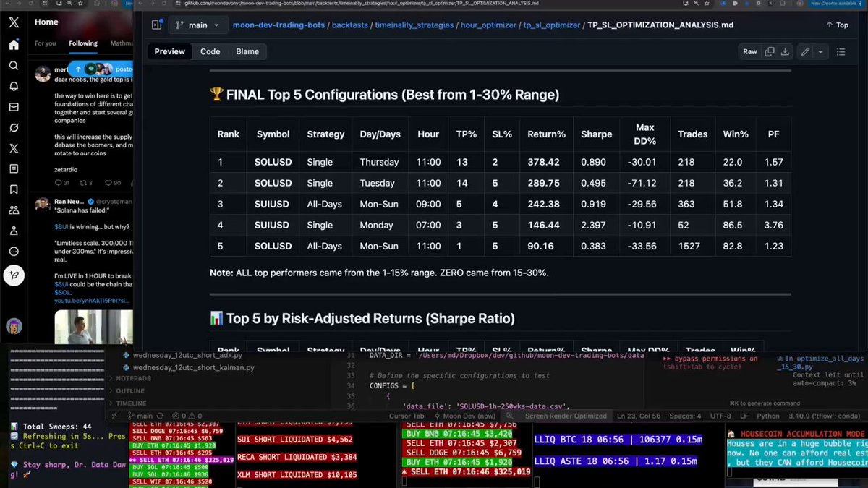This screenshot has height=488, width=868.
Task: Open X More options circle icon
Action: [14, 252]
